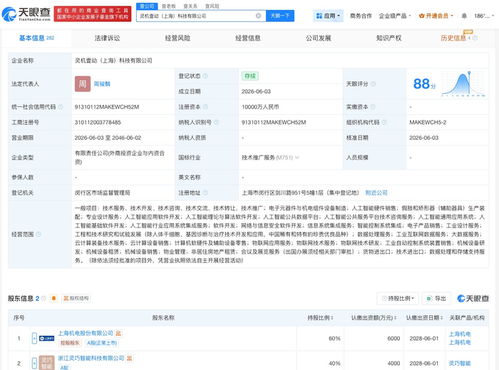Open the 法律诉讼 tab

tap(107, 38)
